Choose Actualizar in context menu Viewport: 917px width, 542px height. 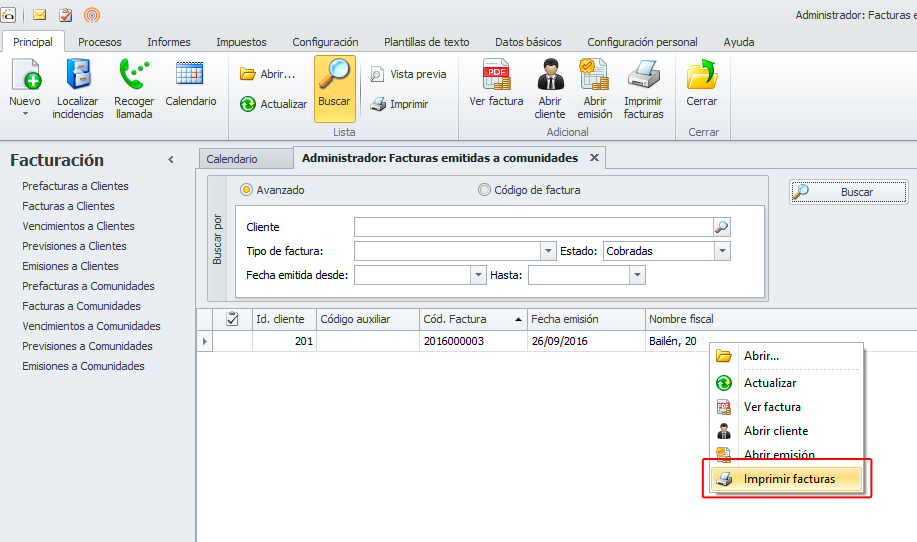tap(787, 383)
